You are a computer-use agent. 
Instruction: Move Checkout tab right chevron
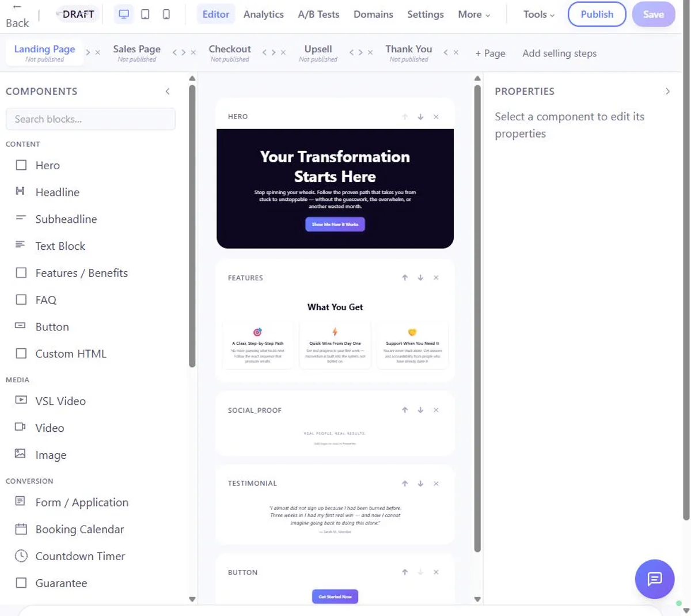pos(274,52)
